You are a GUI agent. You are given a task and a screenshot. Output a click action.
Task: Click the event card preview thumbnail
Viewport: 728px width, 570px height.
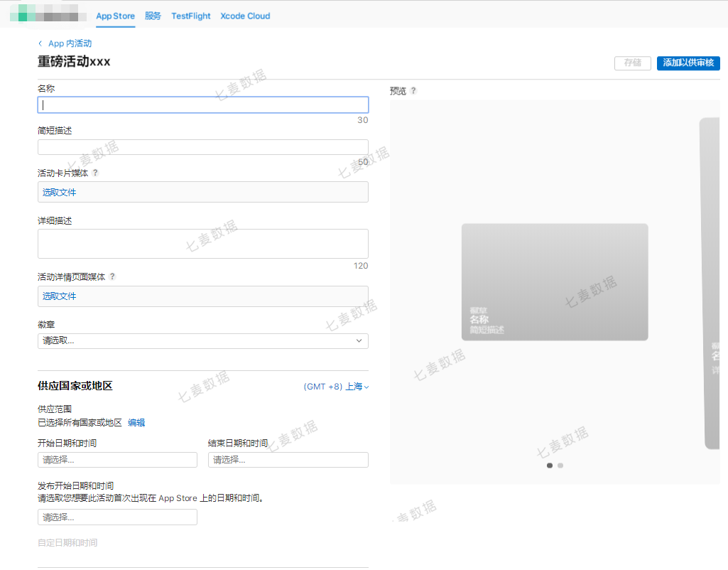[x=555, y=282]
